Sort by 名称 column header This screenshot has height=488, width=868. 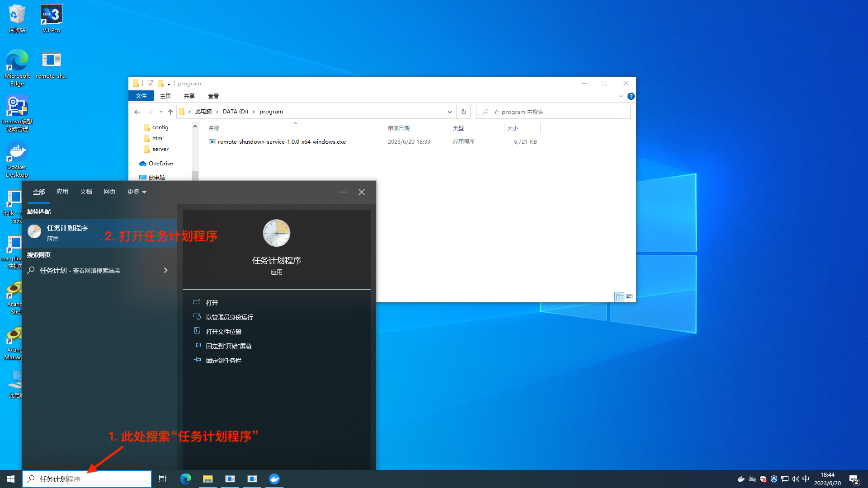(x=214, y=128)
